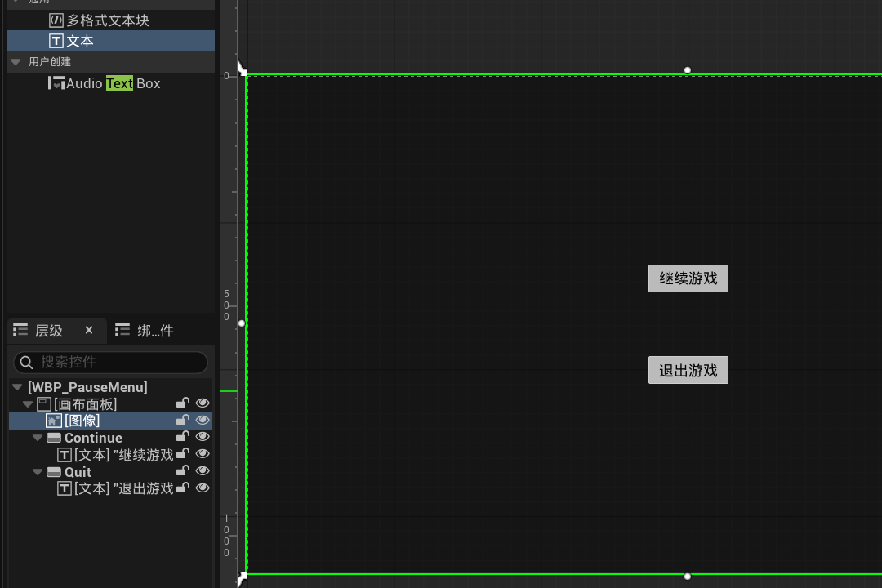
Task: Click the T icon of the 继续游戏 text row
Action: (65, 455)
